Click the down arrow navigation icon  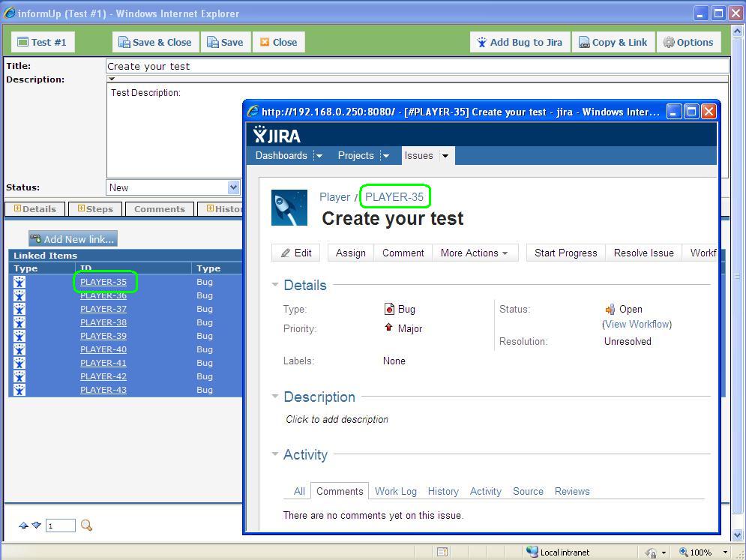36,526
